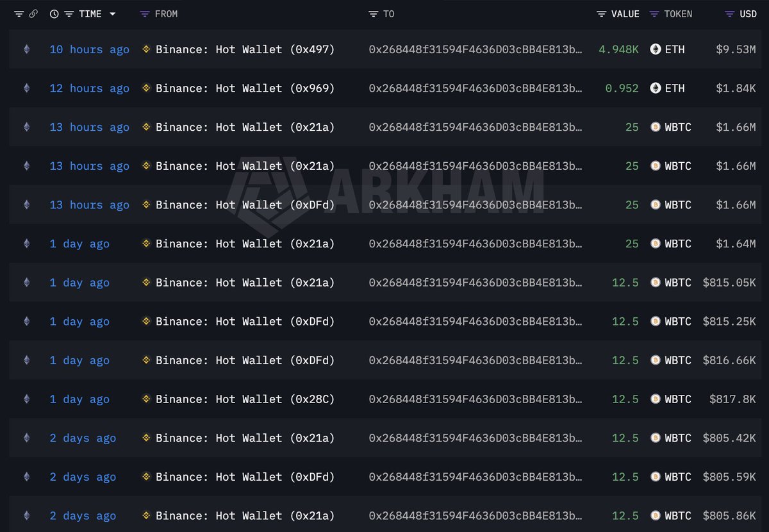This screenshot has width=769, height=532.
Task: Click ETH token icon in the 4.948K row
Action: (656, 49)
